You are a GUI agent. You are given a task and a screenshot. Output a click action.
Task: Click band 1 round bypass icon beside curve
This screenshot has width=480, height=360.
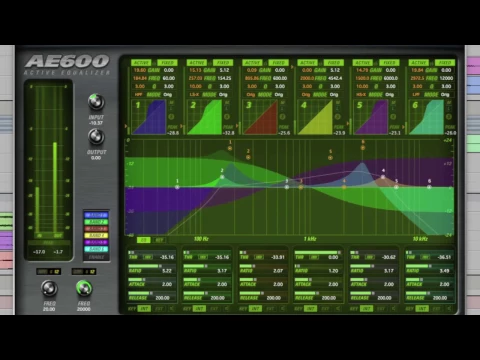coord(171,117)
